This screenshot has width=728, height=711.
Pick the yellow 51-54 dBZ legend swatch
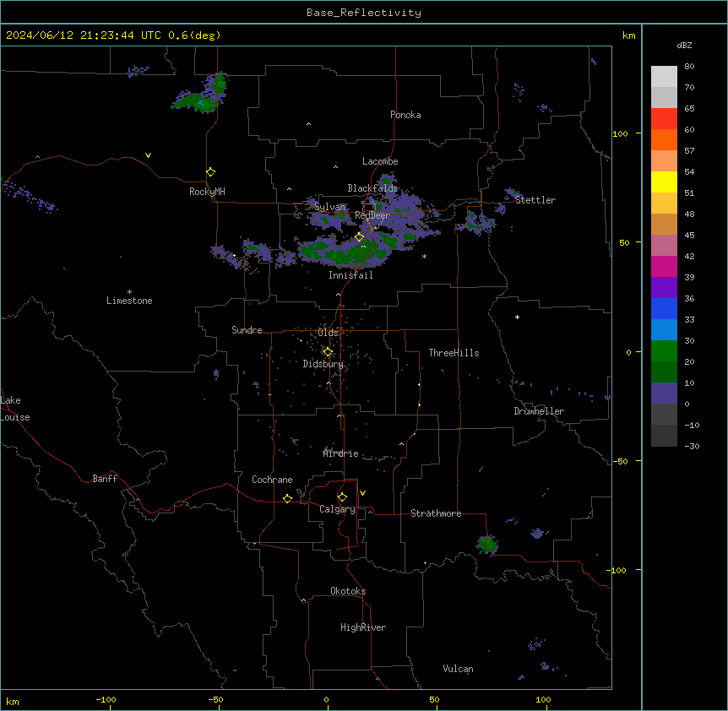point(664,182)
